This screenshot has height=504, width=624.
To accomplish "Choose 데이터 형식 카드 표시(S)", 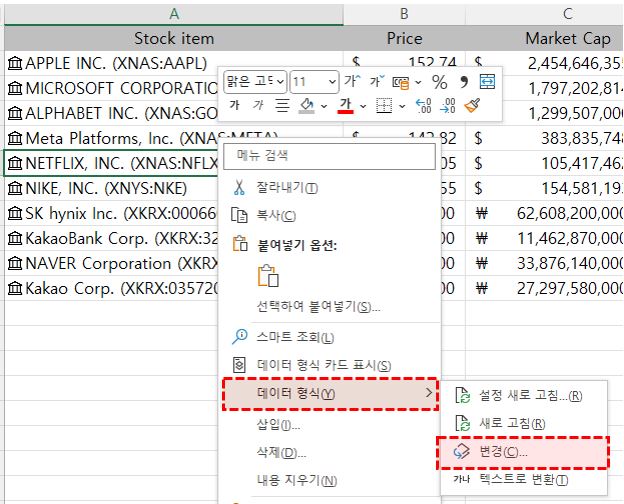I will [330, 365].
